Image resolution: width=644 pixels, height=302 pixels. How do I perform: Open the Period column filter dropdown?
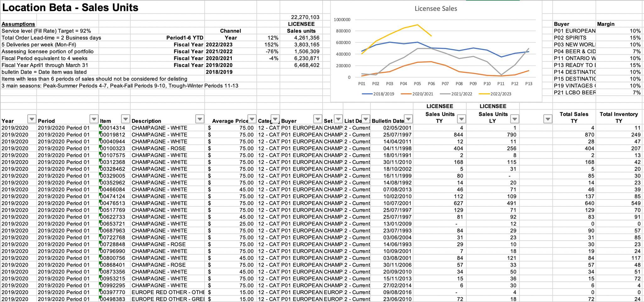94,119
